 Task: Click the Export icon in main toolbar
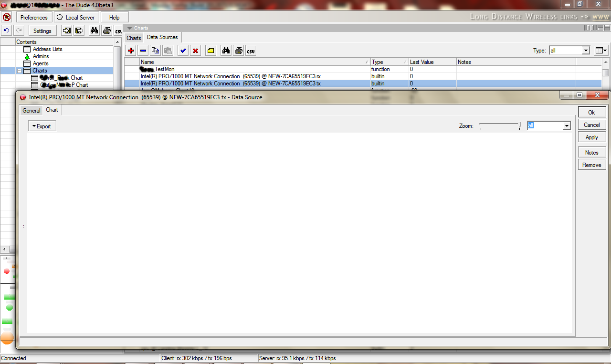79,31
